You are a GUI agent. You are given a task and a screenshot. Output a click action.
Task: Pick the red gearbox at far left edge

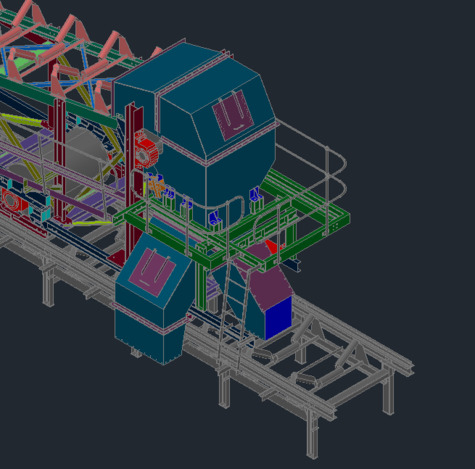[x=13, y=199]
